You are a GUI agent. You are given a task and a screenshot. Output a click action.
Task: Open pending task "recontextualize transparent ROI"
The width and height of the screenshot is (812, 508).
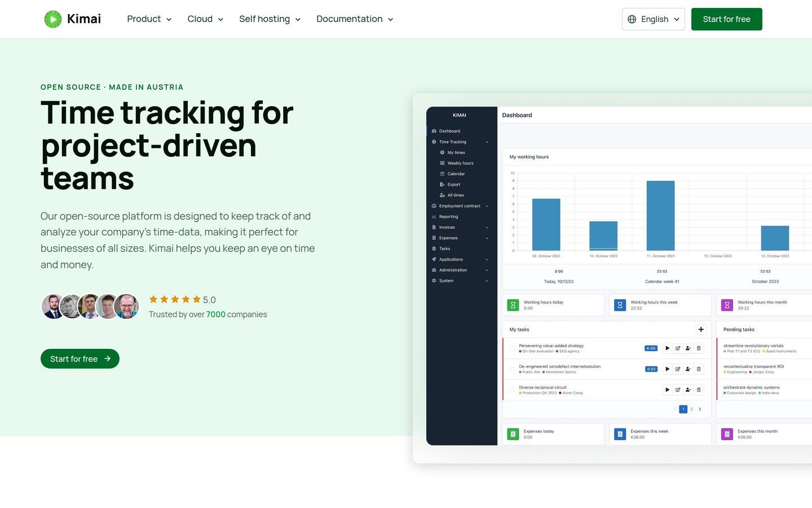click(753, 367)
